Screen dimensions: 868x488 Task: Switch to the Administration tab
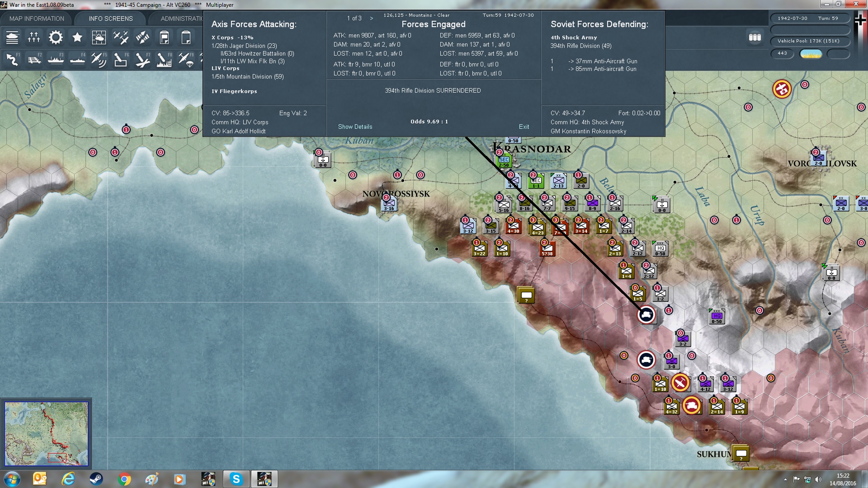tap(182, 19)
